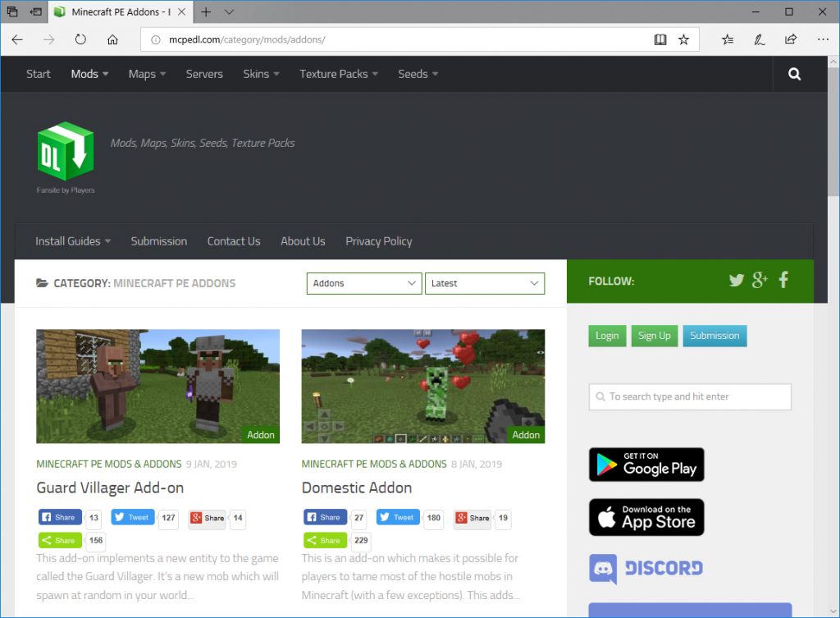Expand the Texture Packs menu

tap(339, 74)
